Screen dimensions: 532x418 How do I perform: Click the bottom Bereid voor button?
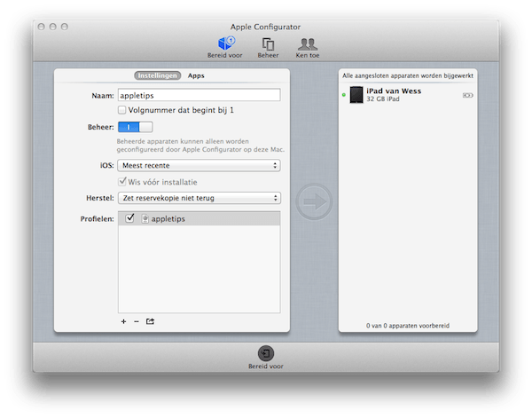(x=266, y=357)
